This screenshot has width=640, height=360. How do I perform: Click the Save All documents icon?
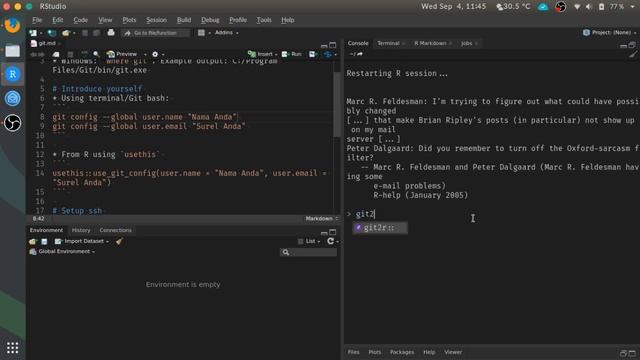point(96,33)
